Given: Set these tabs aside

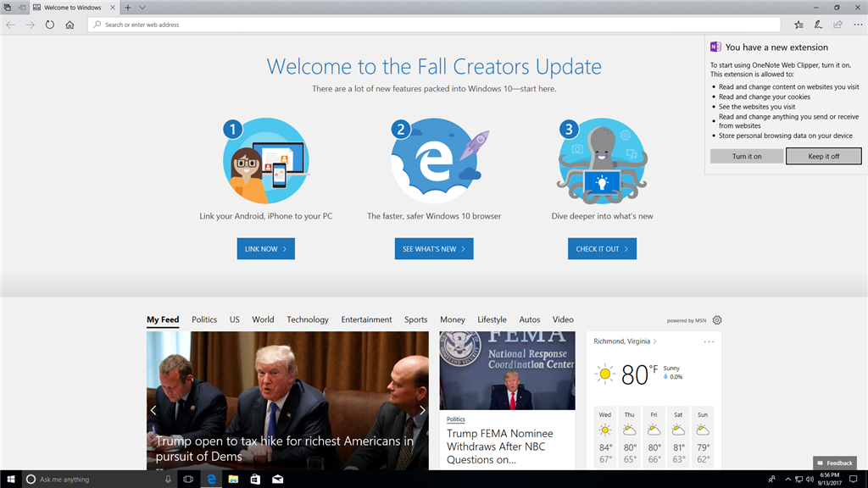Looking at the screenshot, I should pyautogui.click(x=22, y=8).
